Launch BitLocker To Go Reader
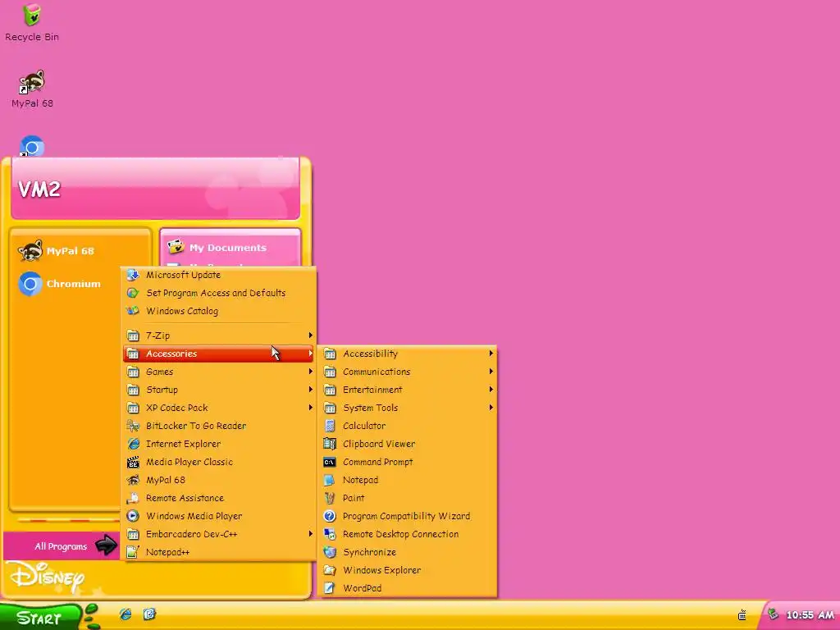The width and height of the screenshot is (840, 630). click(220, 426)
